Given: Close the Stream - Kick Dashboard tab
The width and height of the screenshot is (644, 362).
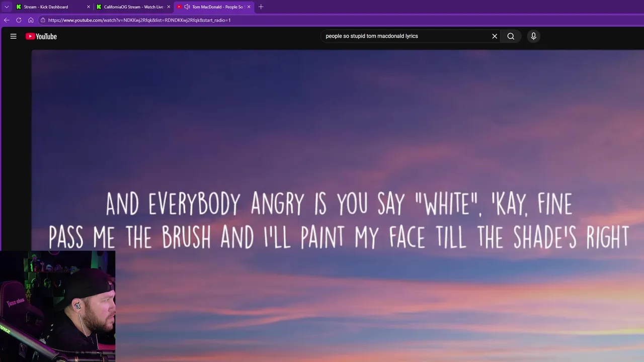Looking at the screenshot, I should point(89,7).
